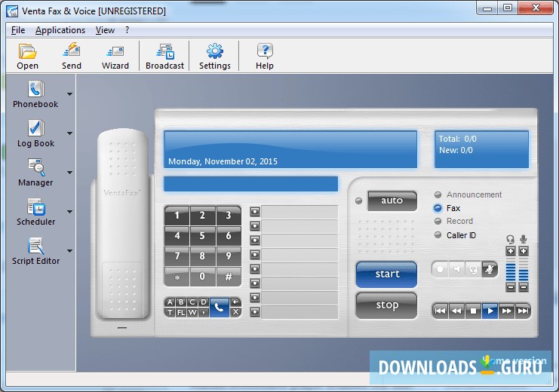Decrease headset volume with minus button
The image size is (559, 392).
[511, 287]
